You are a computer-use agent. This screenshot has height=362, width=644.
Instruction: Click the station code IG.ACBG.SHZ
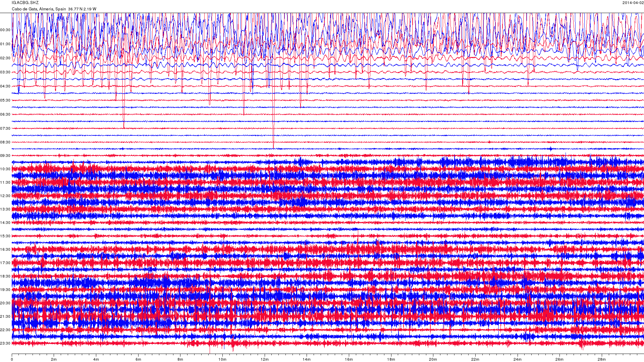coord(25,3)
